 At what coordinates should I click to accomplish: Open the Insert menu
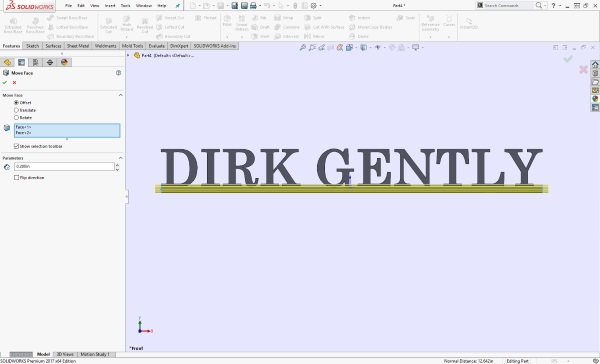pos(110,6)
